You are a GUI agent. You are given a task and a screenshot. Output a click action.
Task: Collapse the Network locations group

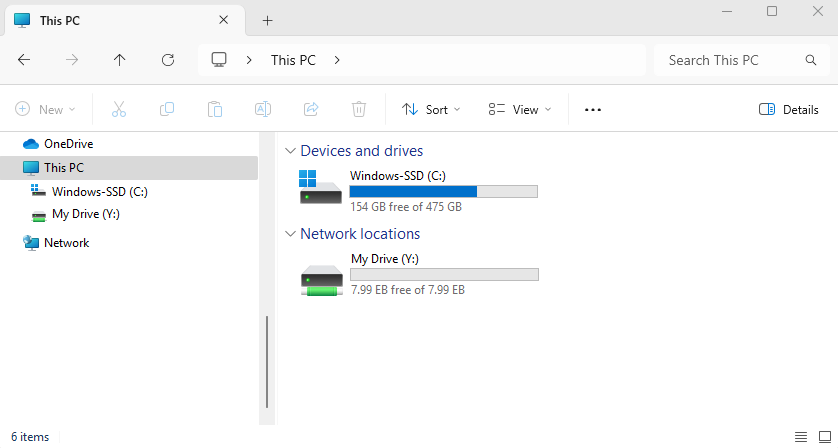pos(290,234)
